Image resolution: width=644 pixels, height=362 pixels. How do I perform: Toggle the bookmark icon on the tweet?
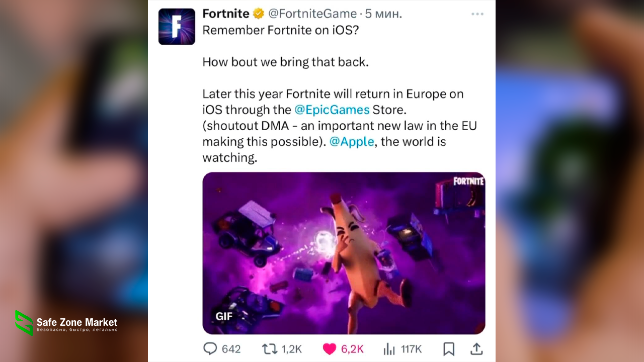pyautogui.click(x=449, y=349)
